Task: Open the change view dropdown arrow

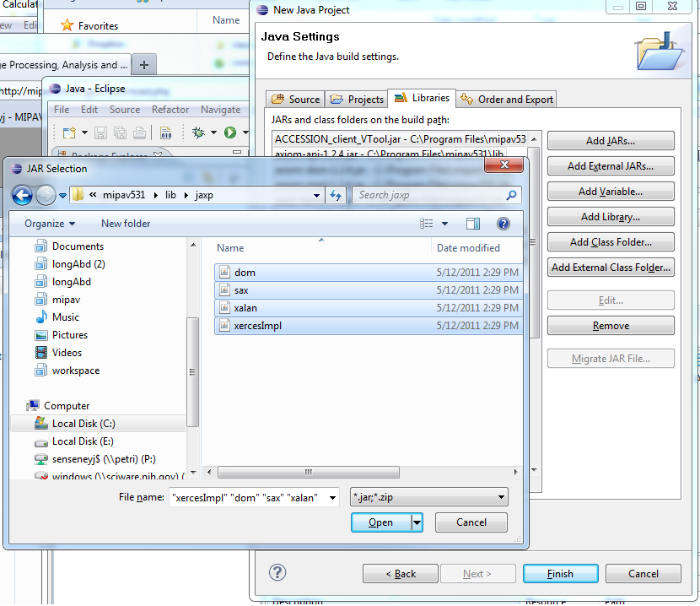Action: click(x=444, y=224)
